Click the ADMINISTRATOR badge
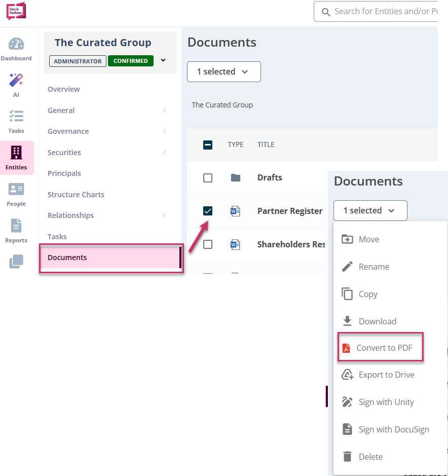Screen dimensions: 448x476 [x=78, y=61]
